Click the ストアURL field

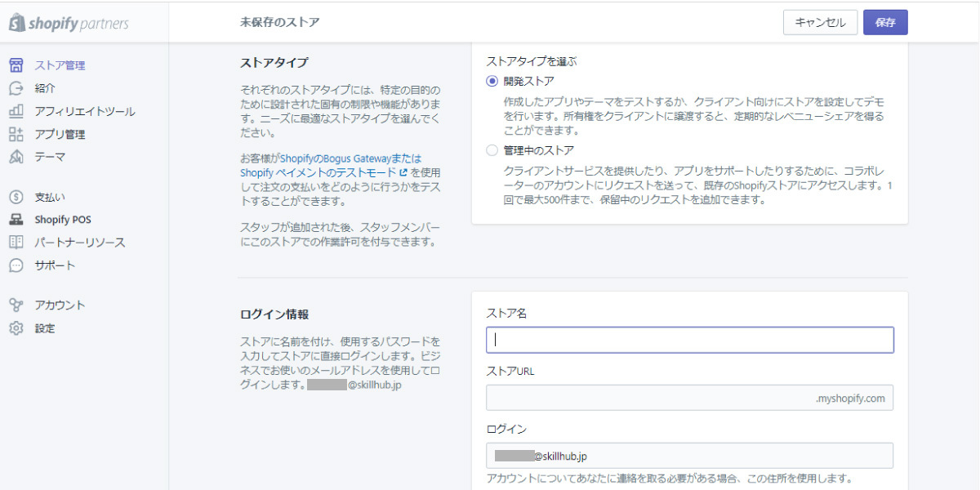click(x=689, y=398)
